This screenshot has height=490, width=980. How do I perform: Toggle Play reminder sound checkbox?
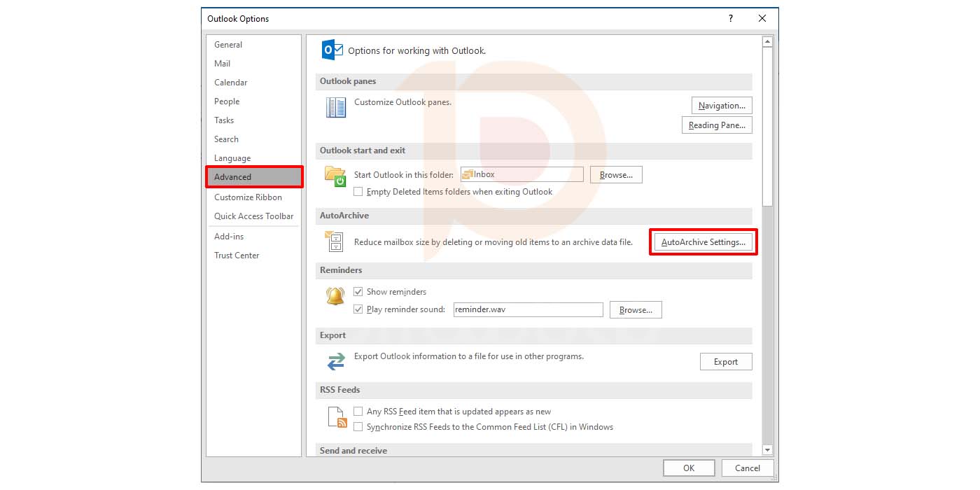(x=358, y=309)
